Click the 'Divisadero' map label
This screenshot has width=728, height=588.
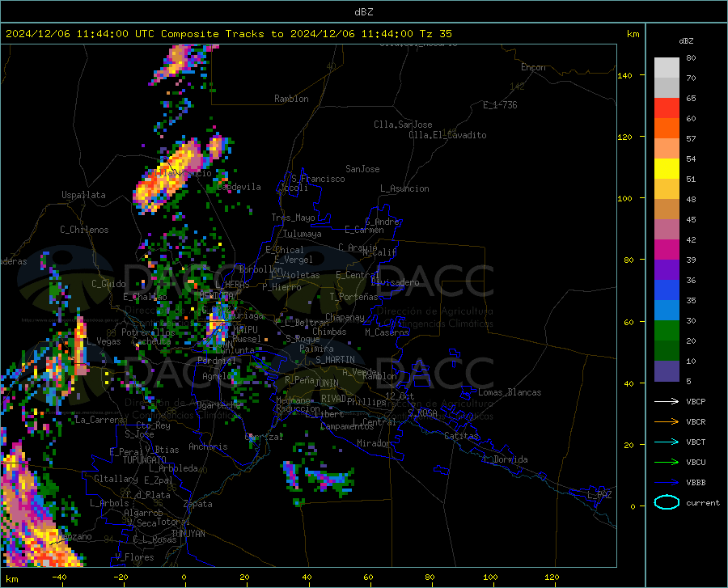(x=395, y=282)
